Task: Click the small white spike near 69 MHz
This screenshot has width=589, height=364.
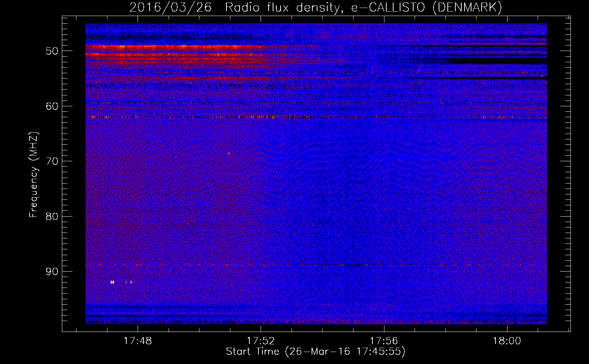Action: (x=229, y=153)
